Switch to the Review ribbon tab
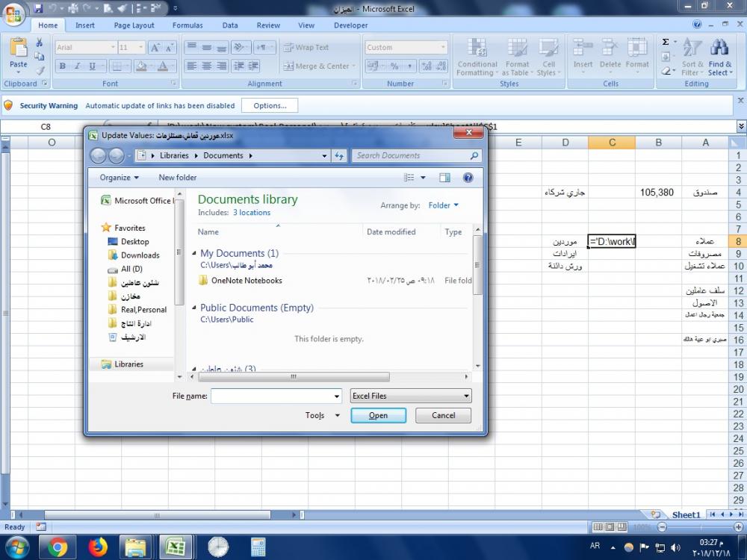747x560 pixels. click(x=268, y=25)
